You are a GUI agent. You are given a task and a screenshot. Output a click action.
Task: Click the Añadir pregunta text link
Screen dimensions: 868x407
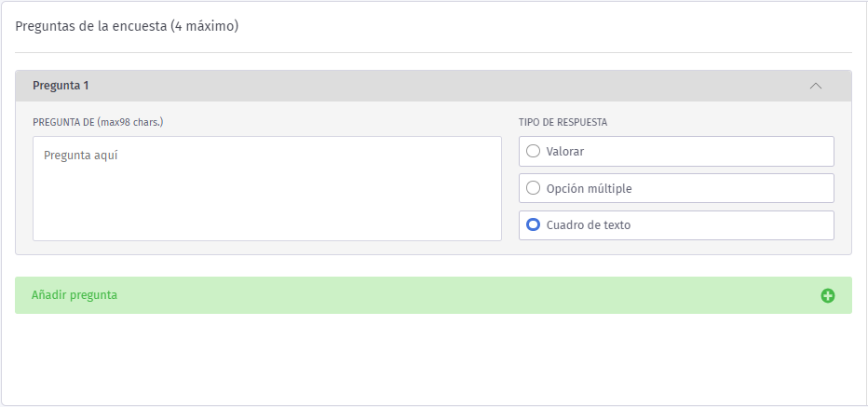[x=75, y=295]
